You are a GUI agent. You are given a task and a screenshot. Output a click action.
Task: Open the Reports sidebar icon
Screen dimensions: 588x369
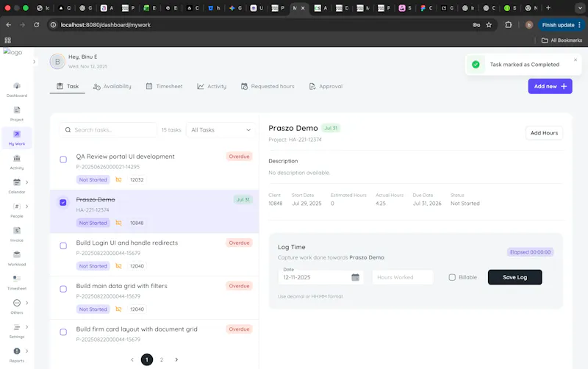click(x=16, y=351)
